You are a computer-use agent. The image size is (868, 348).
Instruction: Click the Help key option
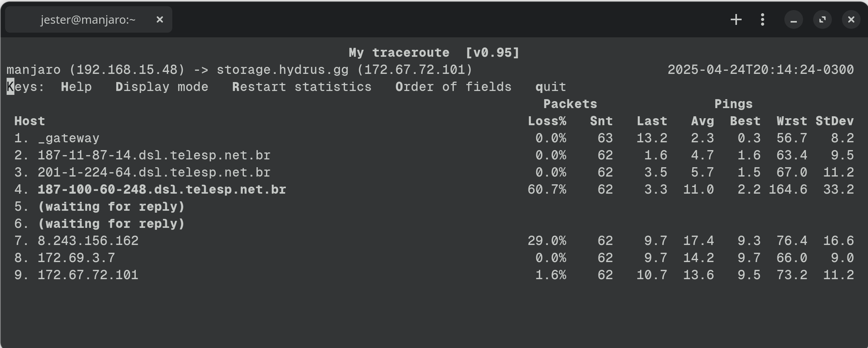click(x=76, y=87)
